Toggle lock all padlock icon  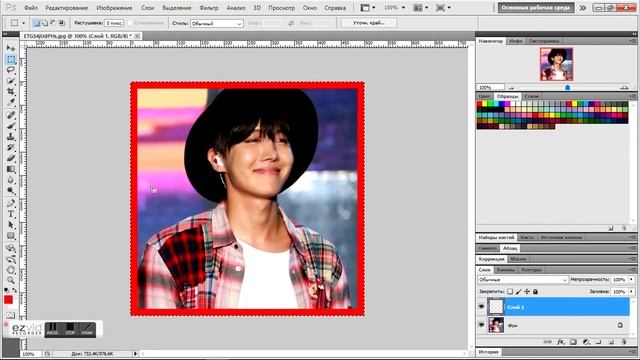click(536, 291)
